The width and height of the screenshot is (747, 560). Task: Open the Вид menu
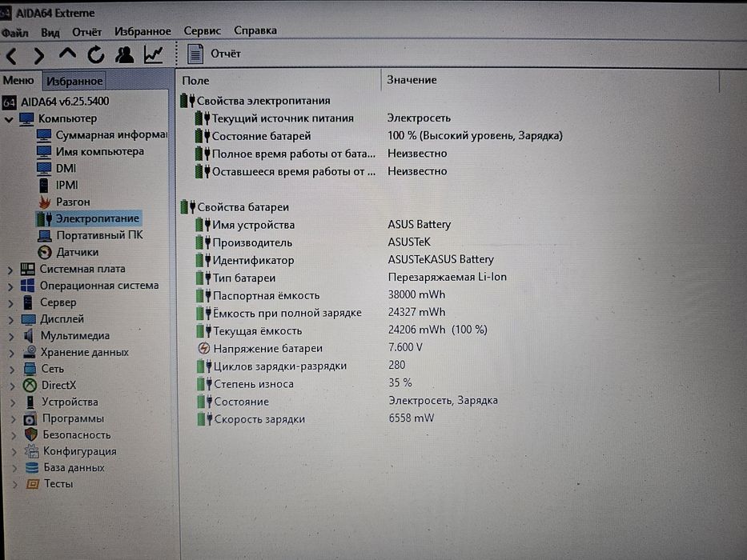tap(50, 32)
